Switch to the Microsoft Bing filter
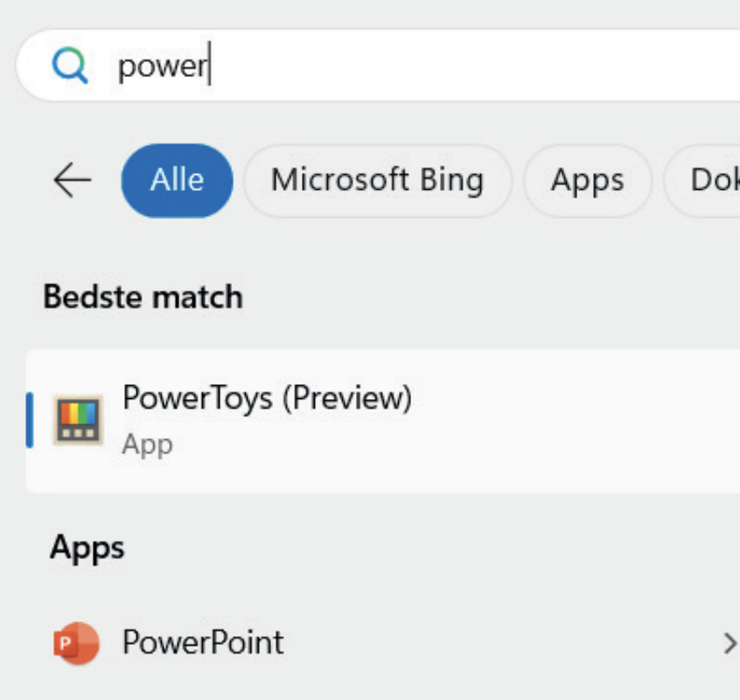This screenshot has width=740, height=700. tap(377, 180)
